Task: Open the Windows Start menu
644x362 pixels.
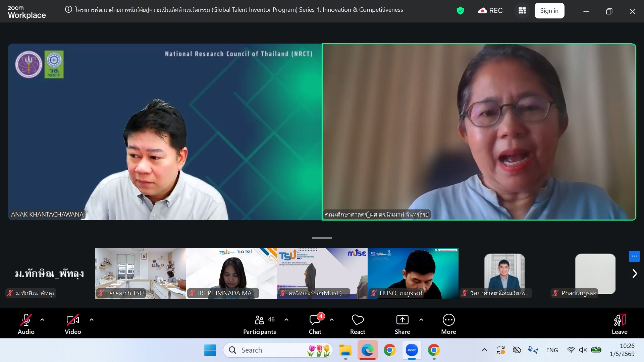Action: (x=210, y=350)
